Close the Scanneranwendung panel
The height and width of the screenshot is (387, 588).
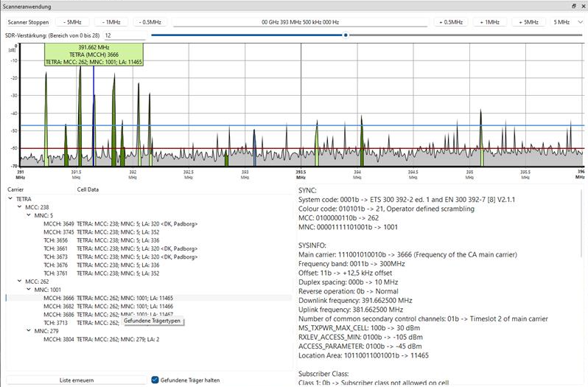tap(582, 6)
